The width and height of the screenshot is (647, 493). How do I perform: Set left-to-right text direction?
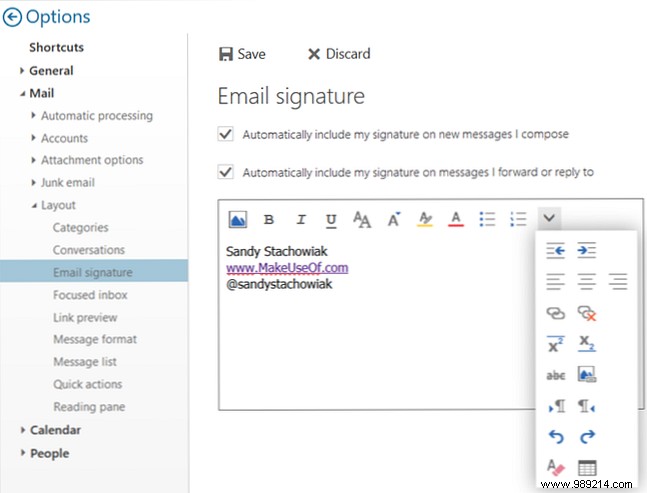[556, 406]
